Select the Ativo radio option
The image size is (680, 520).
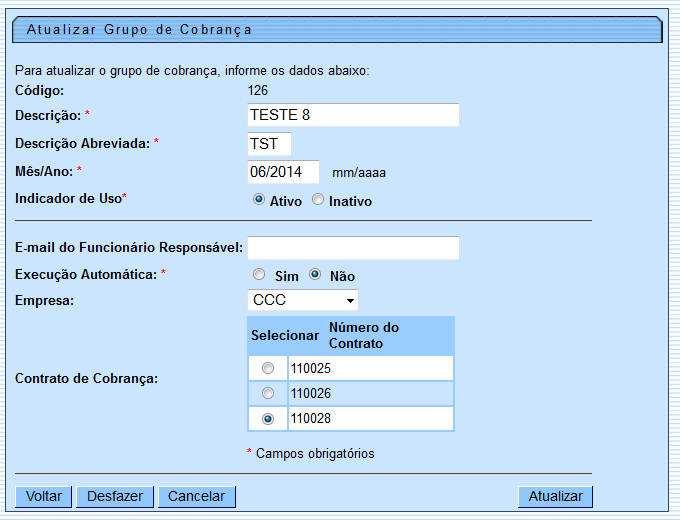[259, 200]
